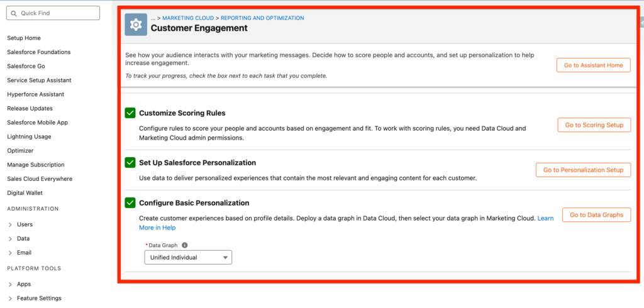Image resolution: width=644 pixels, height=308 pixels.
Task: Select Release Updates in the sidebar
Action: tap(30, 108)
